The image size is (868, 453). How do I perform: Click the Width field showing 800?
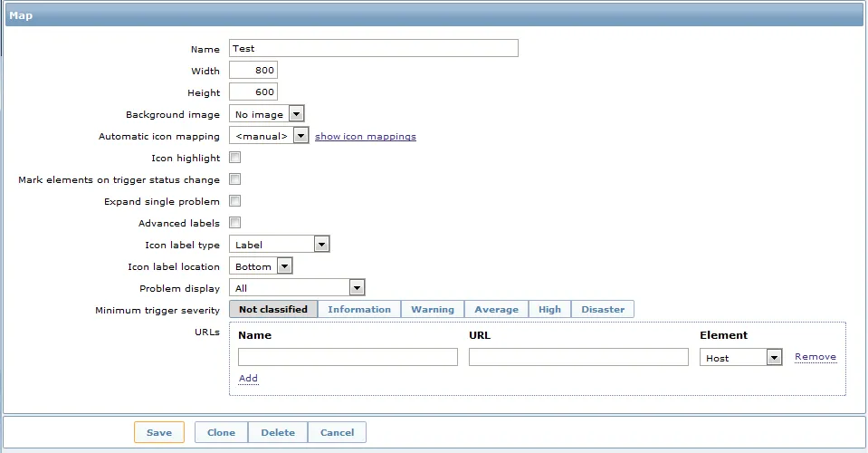[253, 71]
